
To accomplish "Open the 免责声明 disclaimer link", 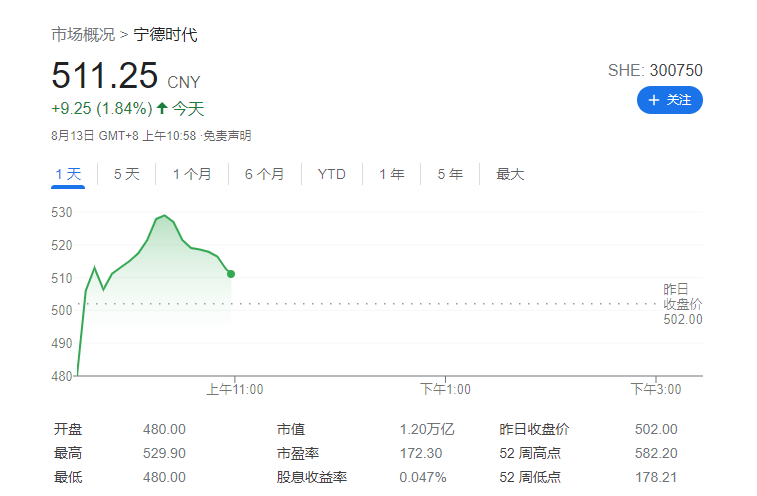I will tap(227, 136).
